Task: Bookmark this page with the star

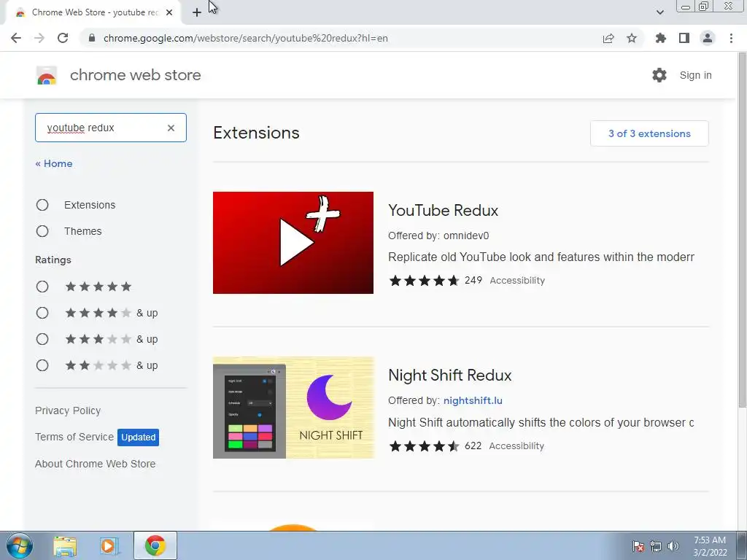Action: [632, 38]
